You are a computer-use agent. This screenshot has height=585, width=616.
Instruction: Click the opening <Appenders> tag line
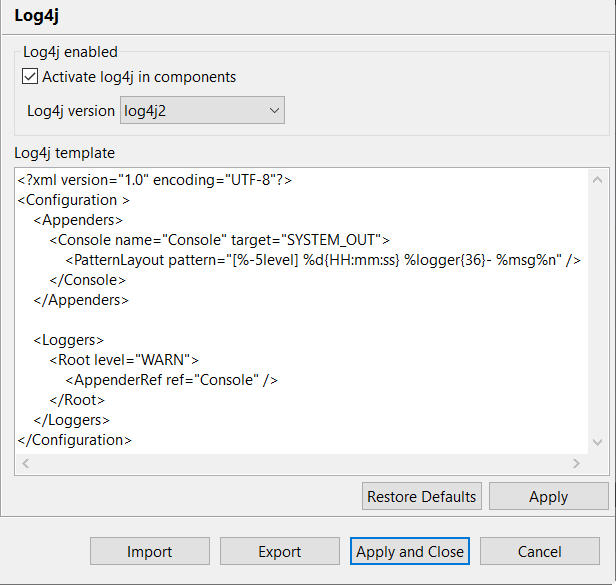[x=78, y=220]
